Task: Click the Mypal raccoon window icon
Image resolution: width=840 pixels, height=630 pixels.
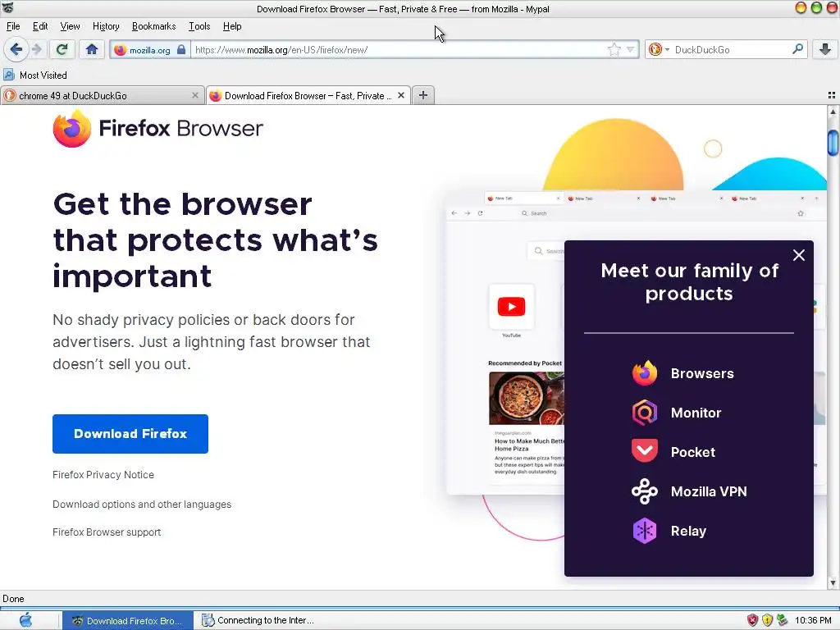Action: tap(7, 8)
